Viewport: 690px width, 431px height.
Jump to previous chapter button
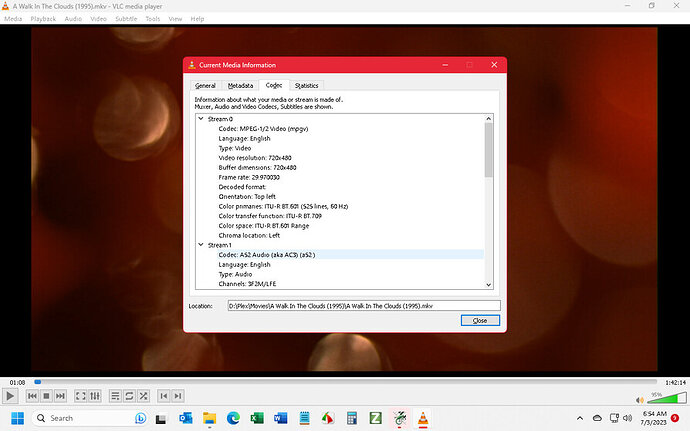164,396
